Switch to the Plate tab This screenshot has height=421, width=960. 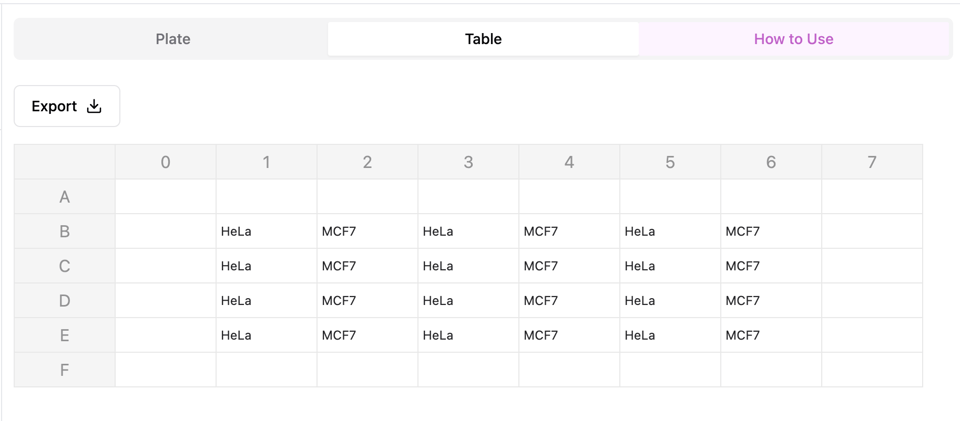point(173,39)
